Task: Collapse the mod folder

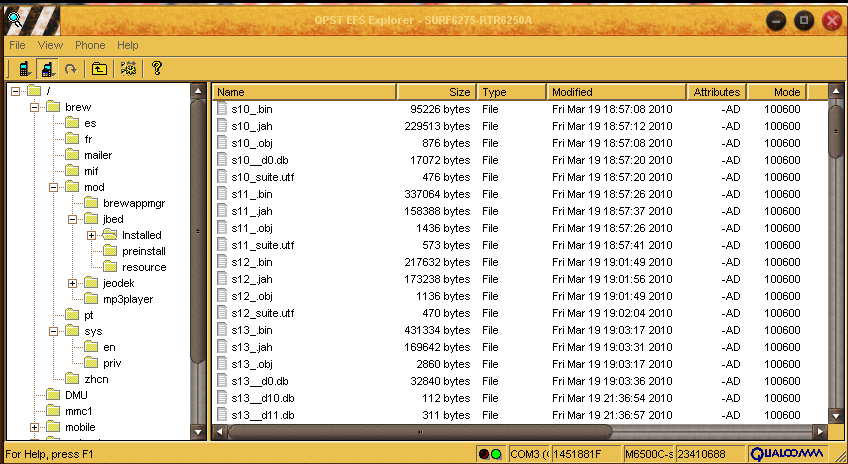Action: 53,187
